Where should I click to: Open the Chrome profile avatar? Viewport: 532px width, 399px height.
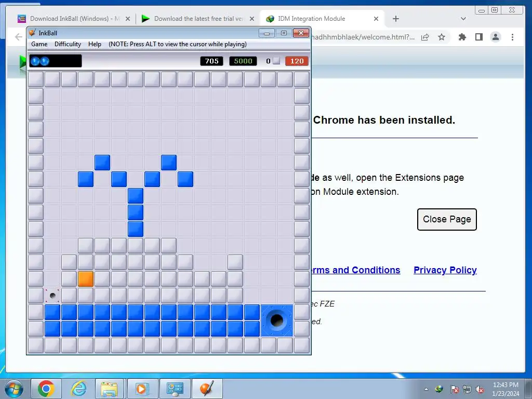pos(495,37)
